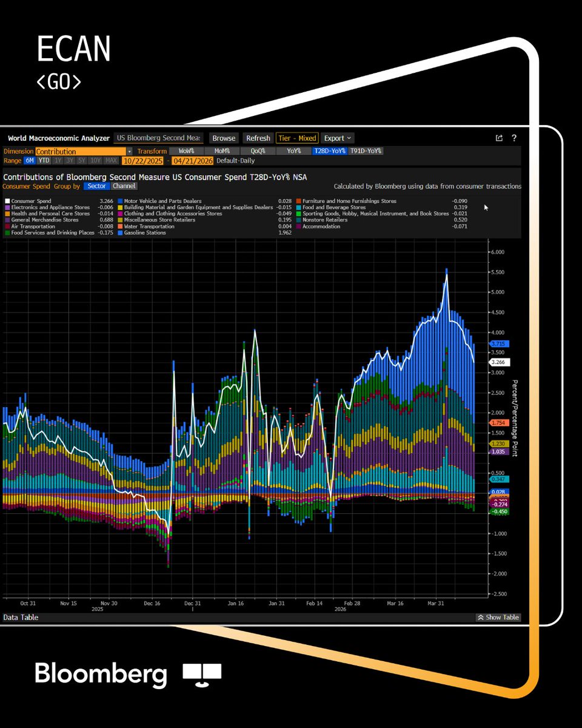Select the QoQ% transform
This screenshot has width=582, height=728.
[258, 151]
